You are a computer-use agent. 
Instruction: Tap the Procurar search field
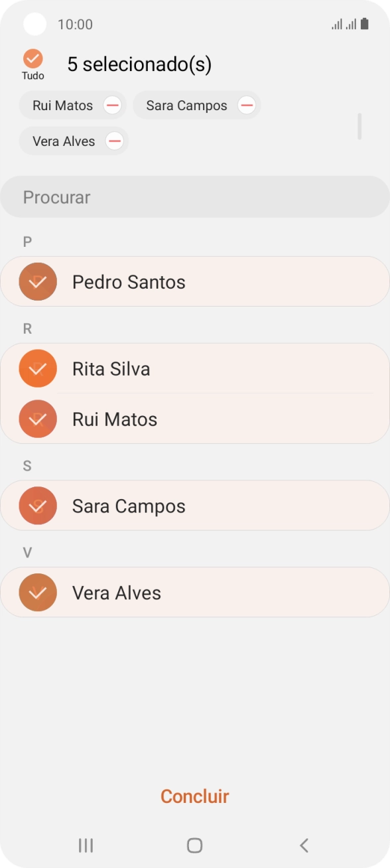(x=194, y=197)
